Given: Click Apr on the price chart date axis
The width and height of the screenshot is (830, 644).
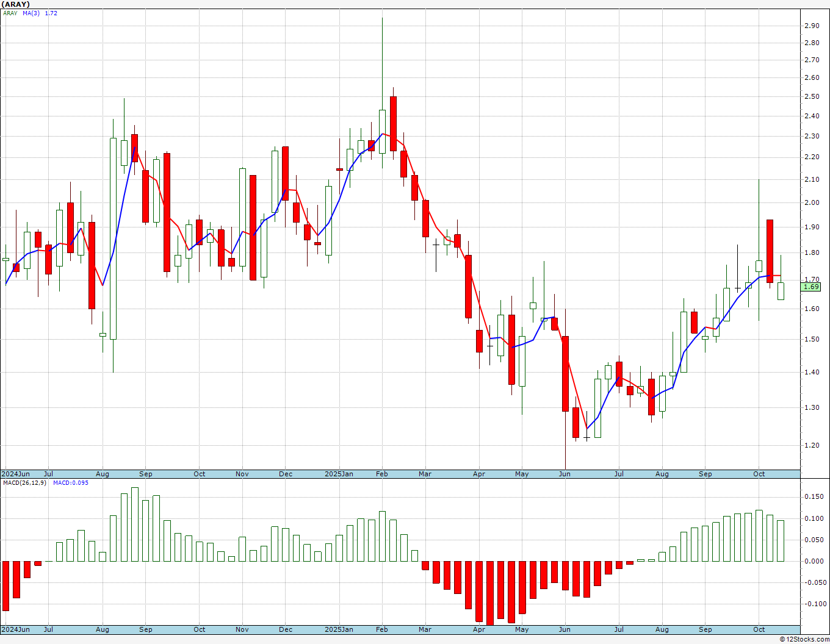Looking at the screenshot, I should click(479, 474).
